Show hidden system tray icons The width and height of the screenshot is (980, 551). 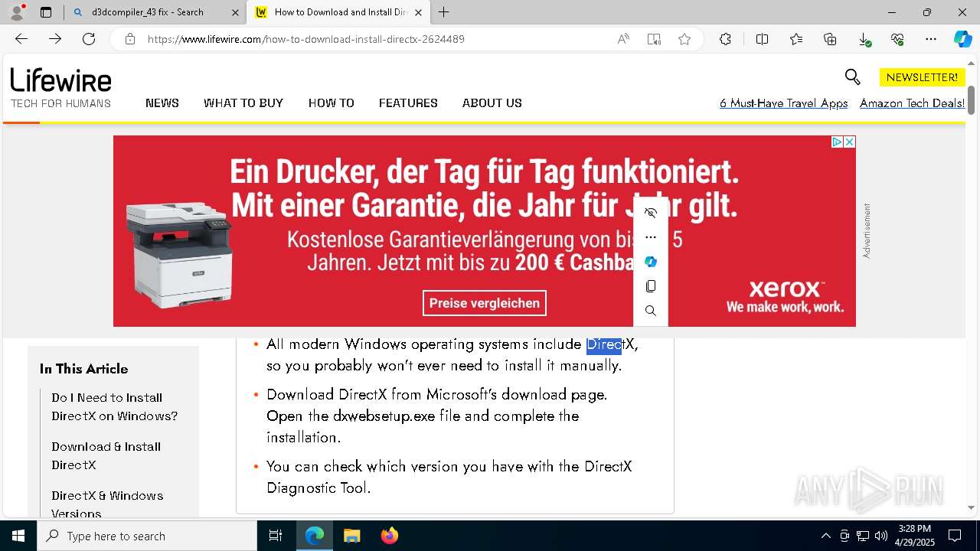(825, 536)
